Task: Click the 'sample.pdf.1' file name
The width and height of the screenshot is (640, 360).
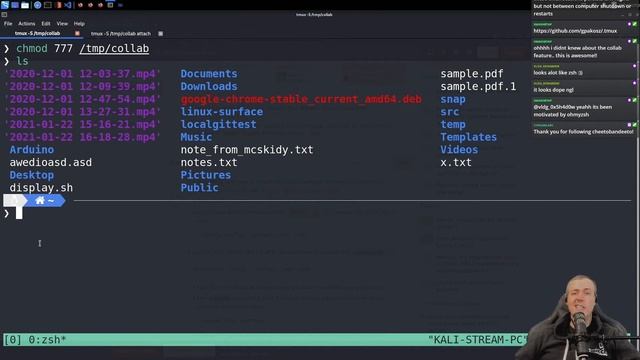Action: [x=478, y=87]
